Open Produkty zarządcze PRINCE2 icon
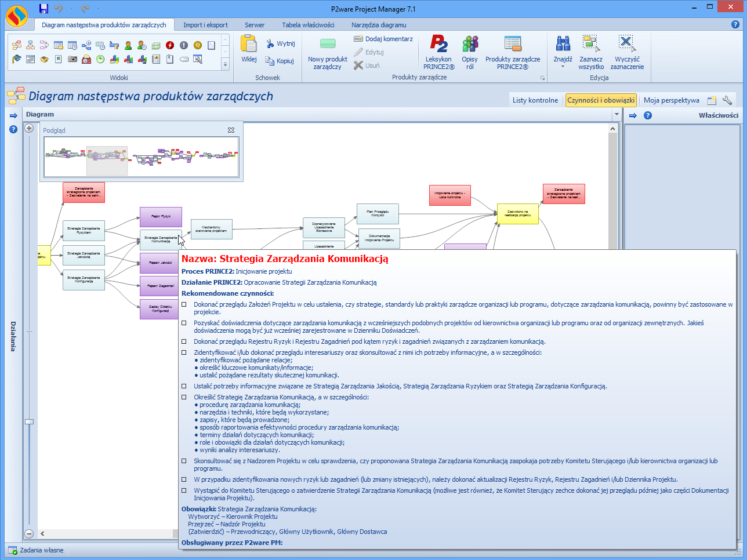This screenshot has height=560, width=747. 513,52
